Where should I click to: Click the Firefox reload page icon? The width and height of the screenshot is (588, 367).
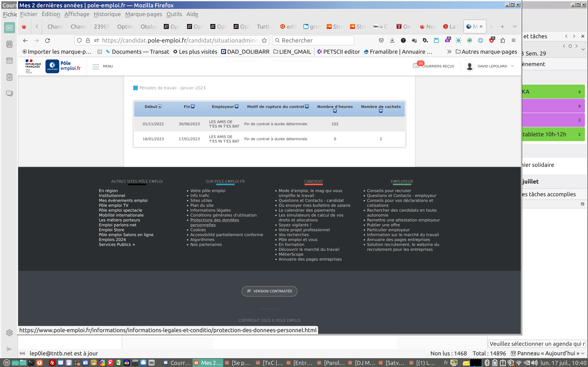point(48,41)
